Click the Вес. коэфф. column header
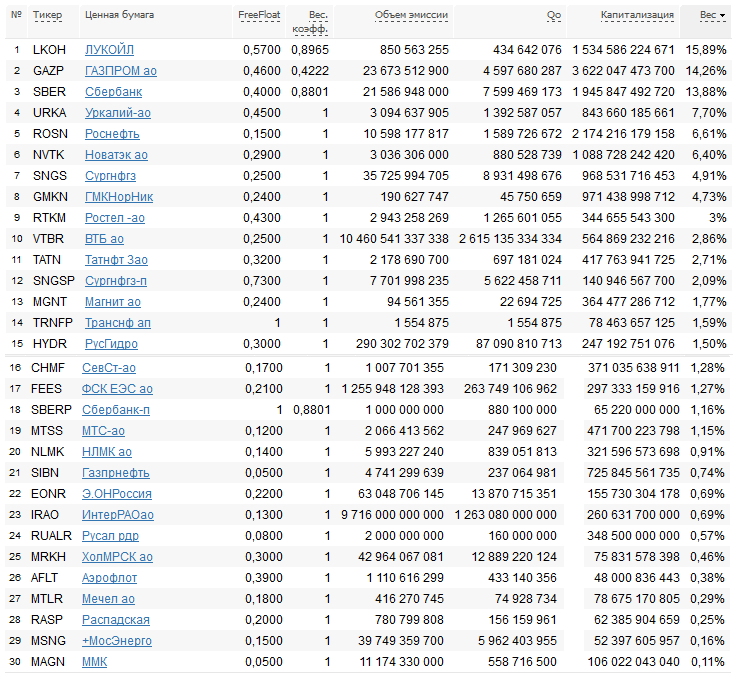The image size is (743, 681). [310, 22]
